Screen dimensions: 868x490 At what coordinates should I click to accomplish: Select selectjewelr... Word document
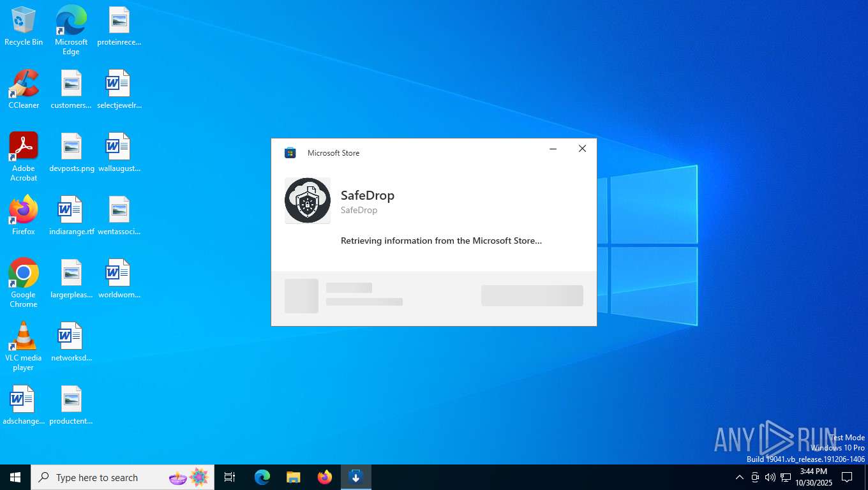point(119,89)
